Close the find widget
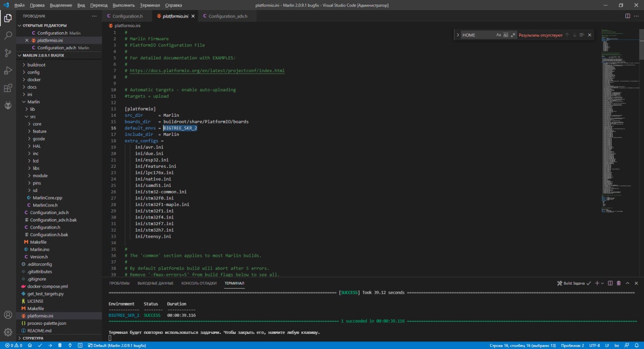The image size is (644, 349). tap(590, 35)
